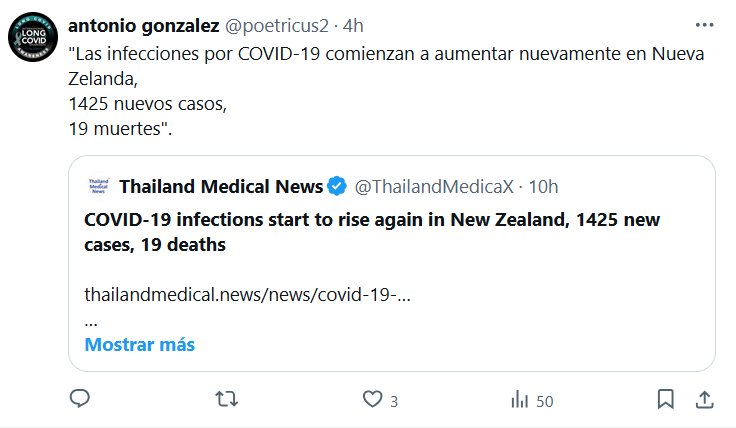
Task: Open the thailandmedical.news article link
Action: (248, 295)
